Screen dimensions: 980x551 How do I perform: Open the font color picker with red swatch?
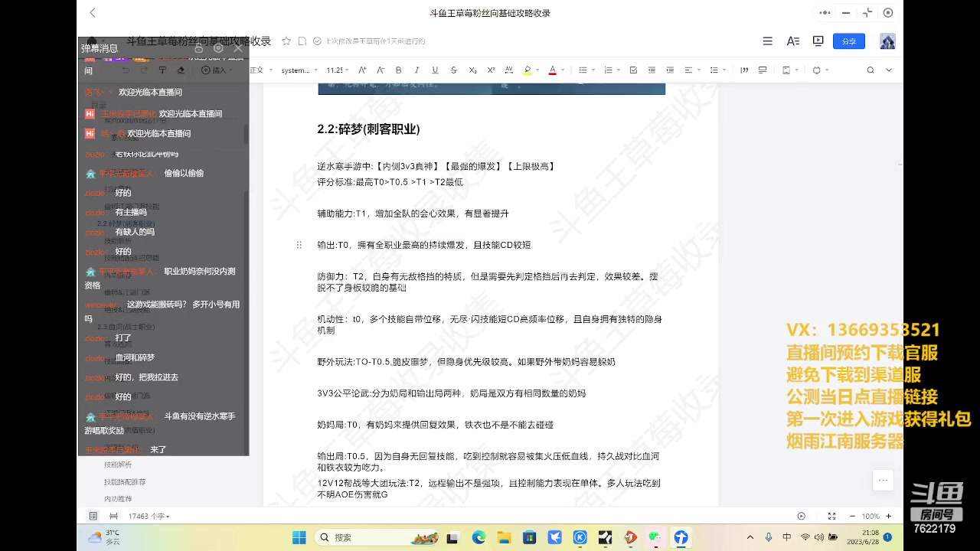click(552, 70)
